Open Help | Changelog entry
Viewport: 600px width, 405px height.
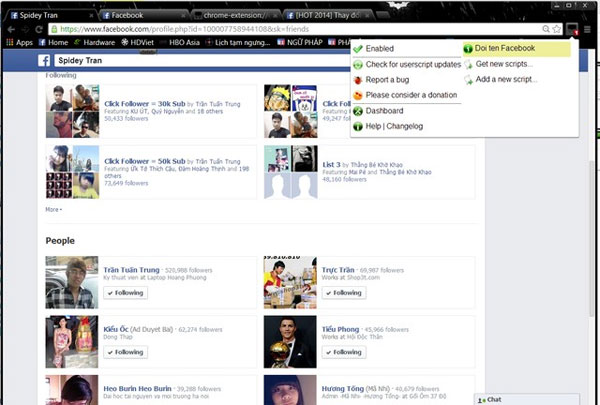tap(406, 126)
